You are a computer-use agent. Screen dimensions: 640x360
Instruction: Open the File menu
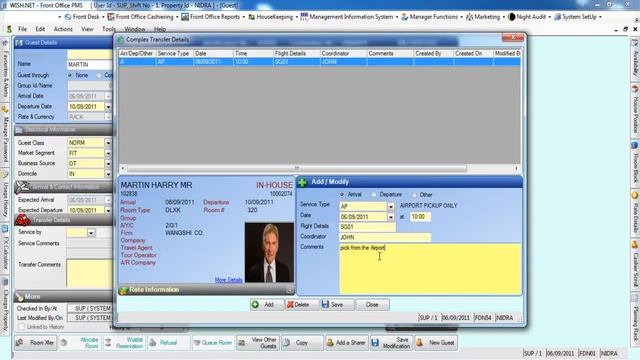(22, 29)
